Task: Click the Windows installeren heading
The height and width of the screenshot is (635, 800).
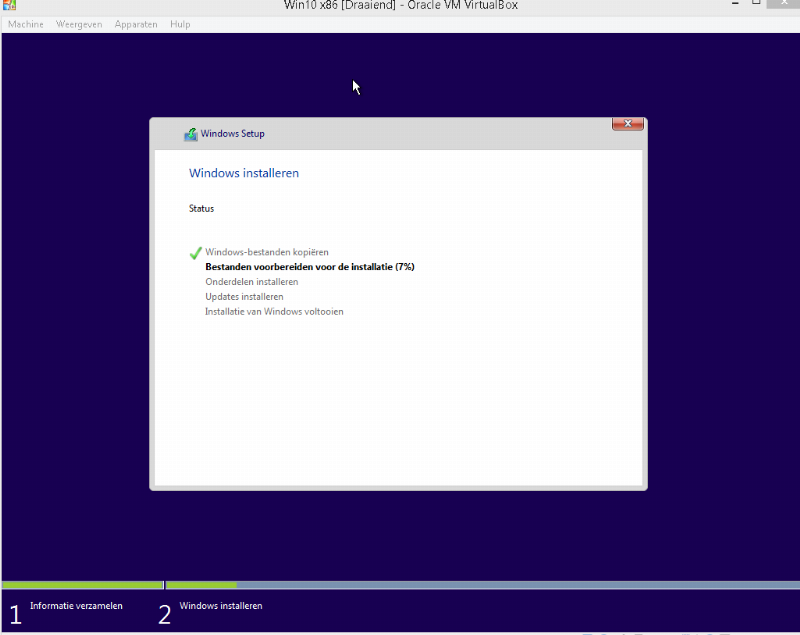Action: [244, 173]
